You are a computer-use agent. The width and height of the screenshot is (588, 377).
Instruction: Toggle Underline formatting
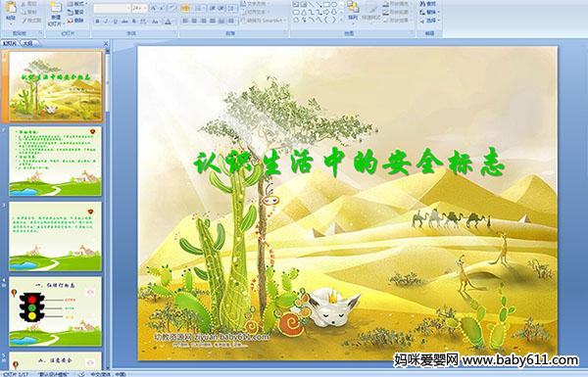[x=115, y=22]
